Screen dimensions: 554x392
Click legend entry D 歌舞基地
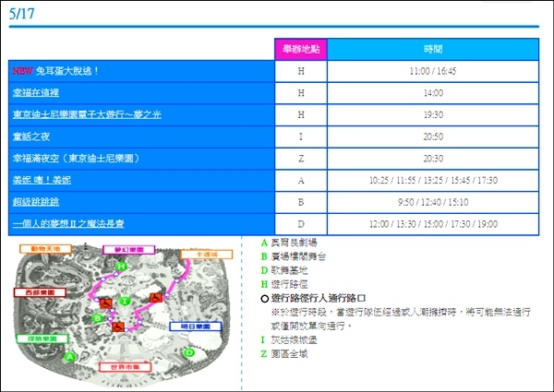(x=284, y=270)
